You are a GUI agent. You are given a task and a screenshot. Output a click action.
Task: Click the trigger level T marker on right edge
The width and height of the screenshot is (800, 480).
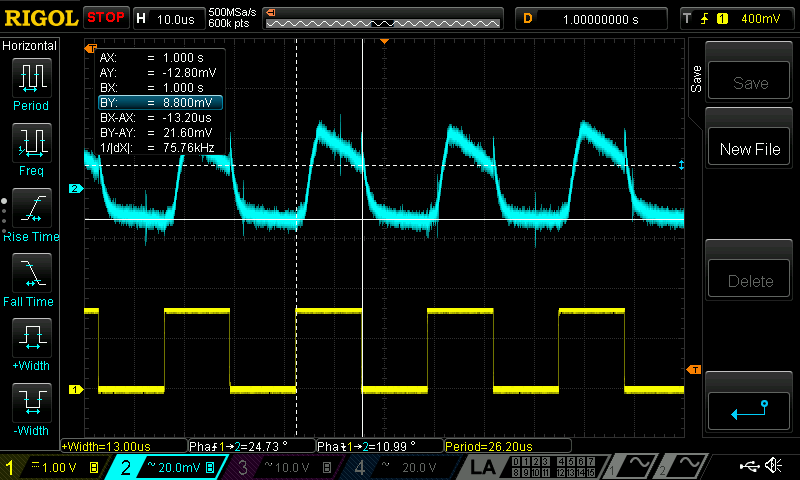pyautogui.click(x=694, y=369)
